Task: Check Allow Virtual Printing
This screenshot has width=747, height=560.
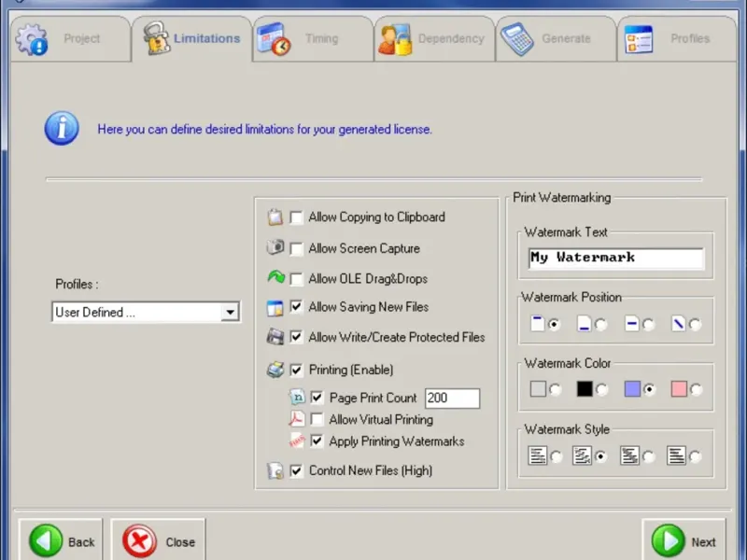Action: (x=317, y=419)
